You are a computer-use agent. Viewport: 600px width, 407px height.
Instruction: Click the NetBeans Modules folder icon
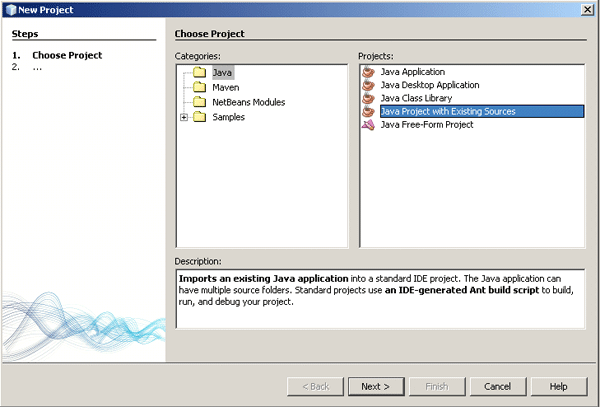pyautogui.click(x=200, y=102)
